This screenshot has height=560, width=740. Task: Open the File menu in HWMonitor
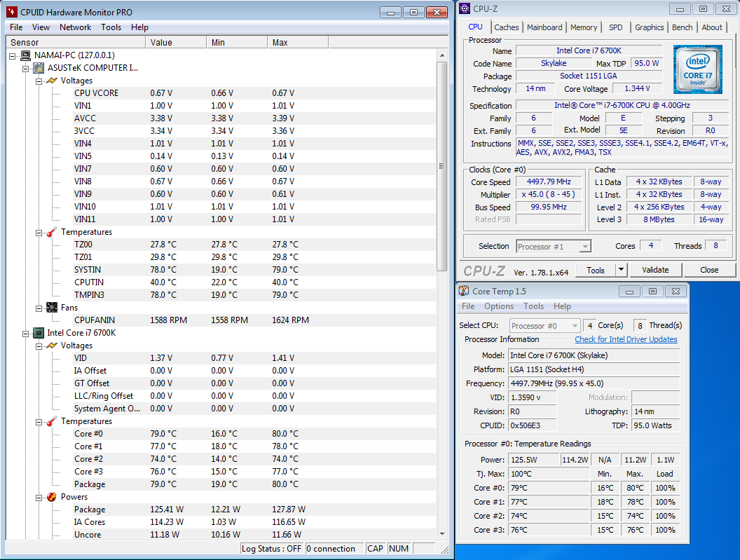(x=16, y=27)
